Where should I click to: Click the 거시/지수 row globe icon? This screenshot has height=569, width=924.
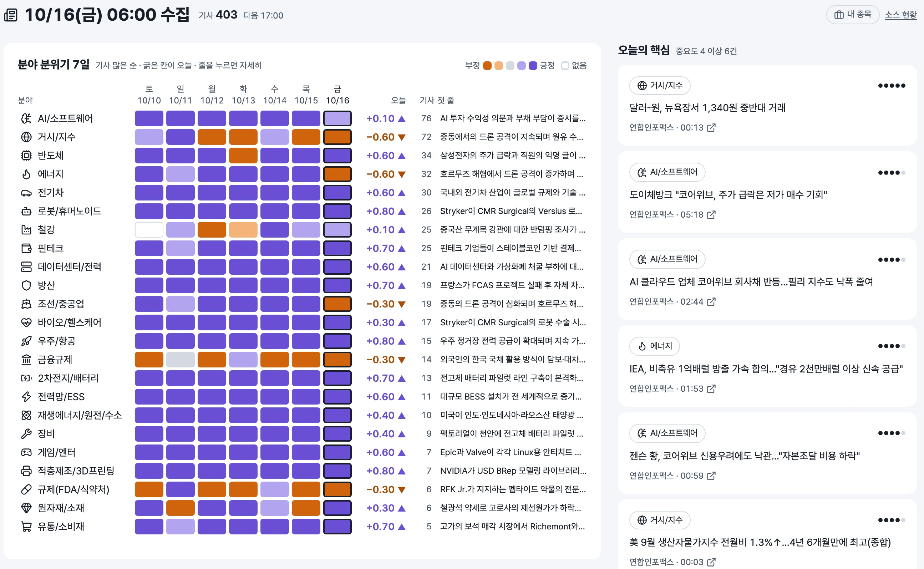26,137
